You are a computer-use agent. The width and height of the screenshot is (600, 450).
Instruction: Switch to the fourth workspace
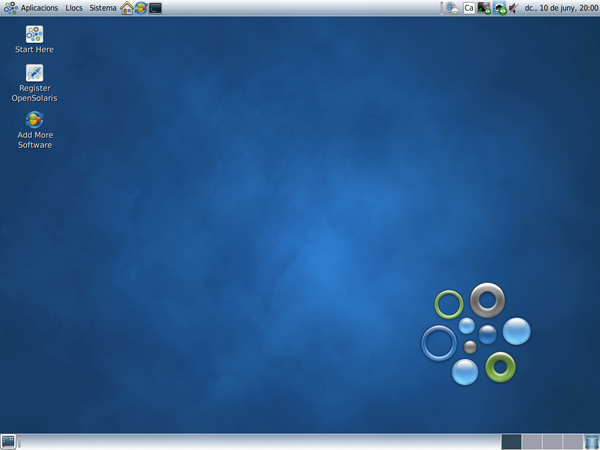(572, 441)
